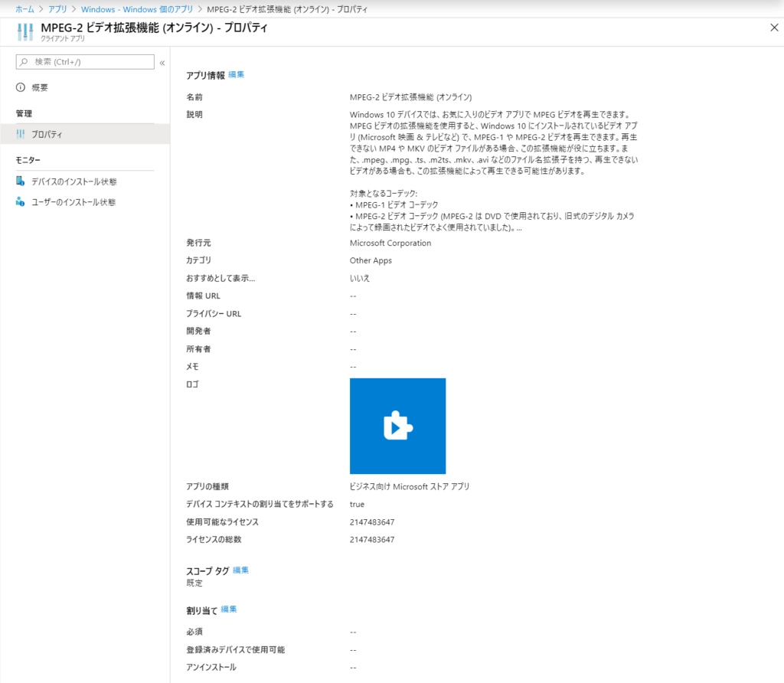Click the ホーム breadcrumb link
The width and height of the screenshot is (784, 683).
[24, 9]
